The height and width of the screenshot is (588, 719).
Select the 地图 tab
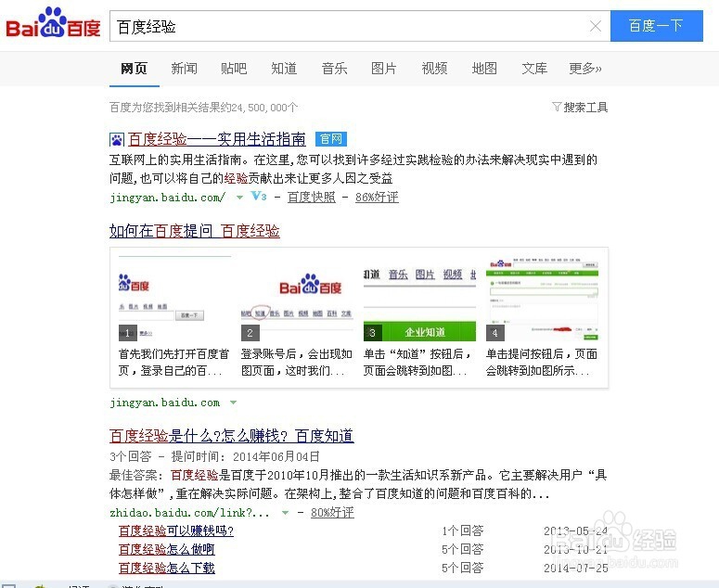click(x=484, y=69)
